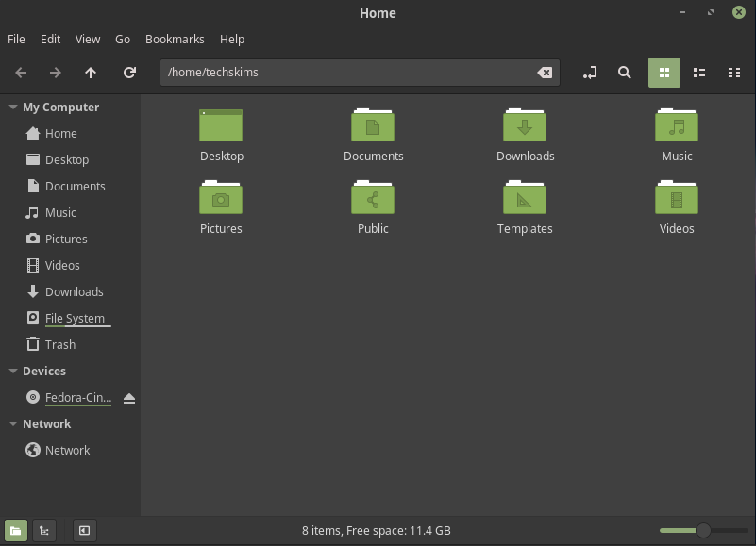Adjust the zoom slider
The image size is (756, 546).
(702, 530)
